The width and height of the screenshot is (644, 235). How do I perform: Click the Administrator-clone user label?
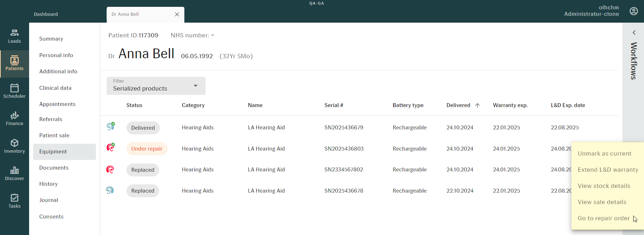592,14
